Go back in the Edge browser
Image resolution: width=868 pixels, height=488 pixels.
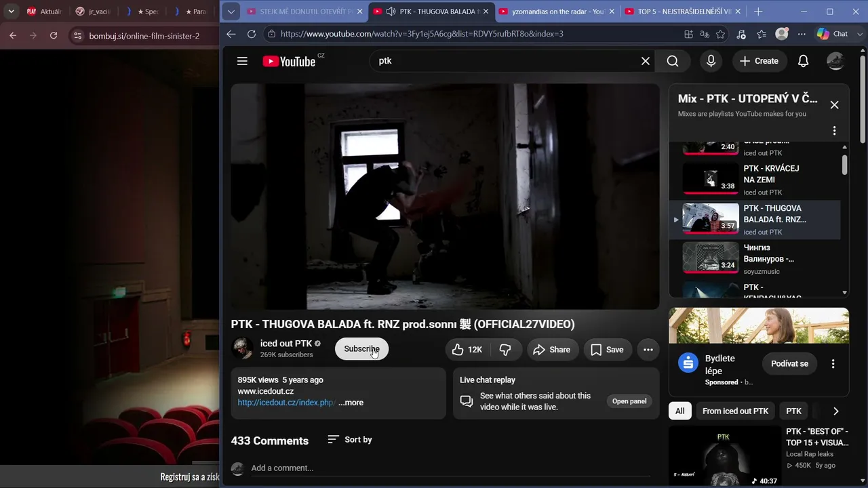tap(231, 34)
